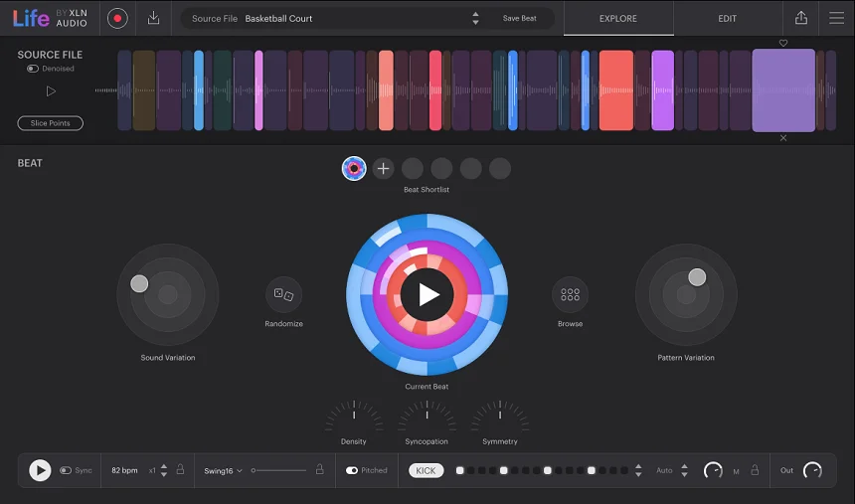Toggle the last kick sequencer step
Screen dimensions: 855x504
click(623, 470)
